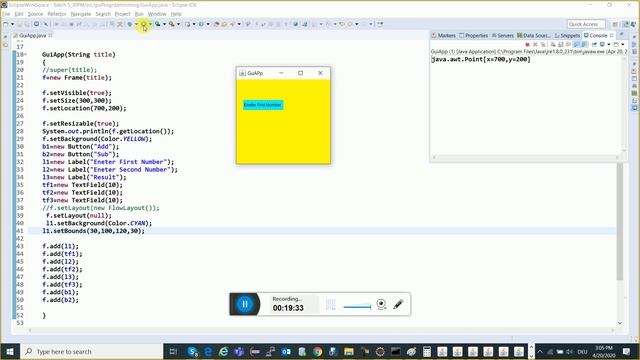The width and height of the screenshot is (640, 360).
Task: Open Task View from the taskbar
Action: click(x=173, y=351)
